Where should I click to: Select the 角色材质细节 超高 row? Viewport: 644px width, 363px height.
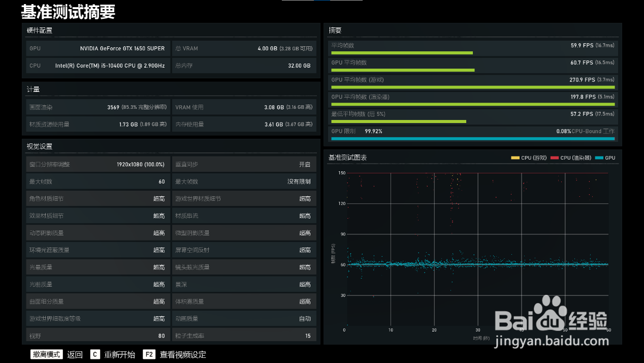[x=97, y=199]
